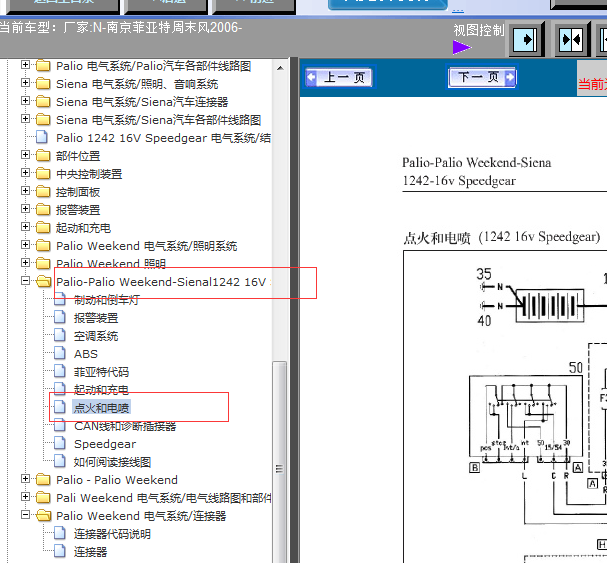The image size is (607, 563).
Task: Click the 视图控制 label
Action: tap(478, 30)
